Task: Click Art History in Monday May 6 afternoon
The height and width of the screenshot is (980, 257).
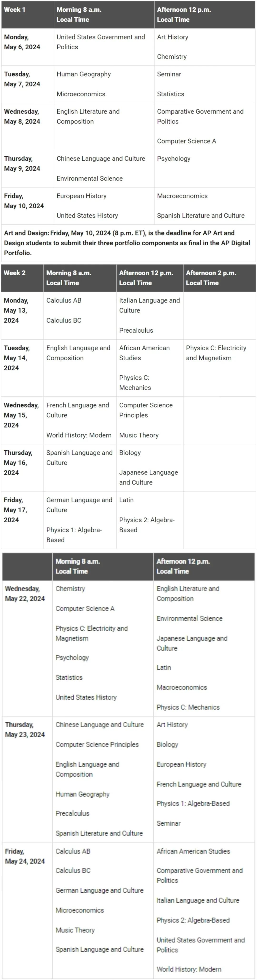Action: [x=173, y=37]
